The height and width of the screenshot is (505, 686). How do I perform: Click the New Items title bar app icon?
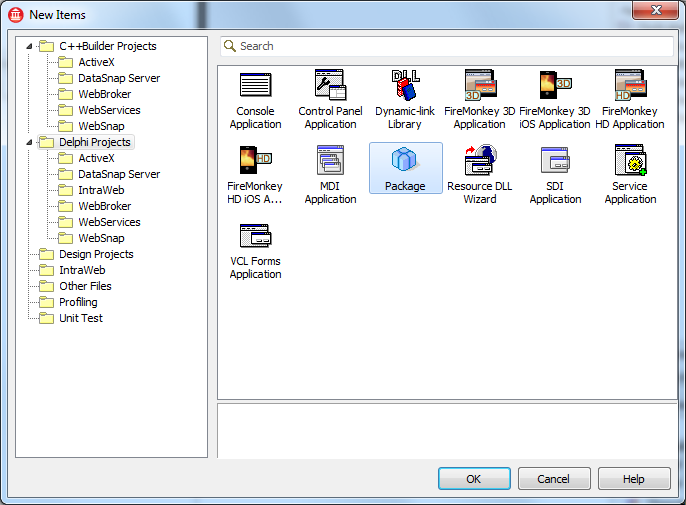click(x=16, y=15)
